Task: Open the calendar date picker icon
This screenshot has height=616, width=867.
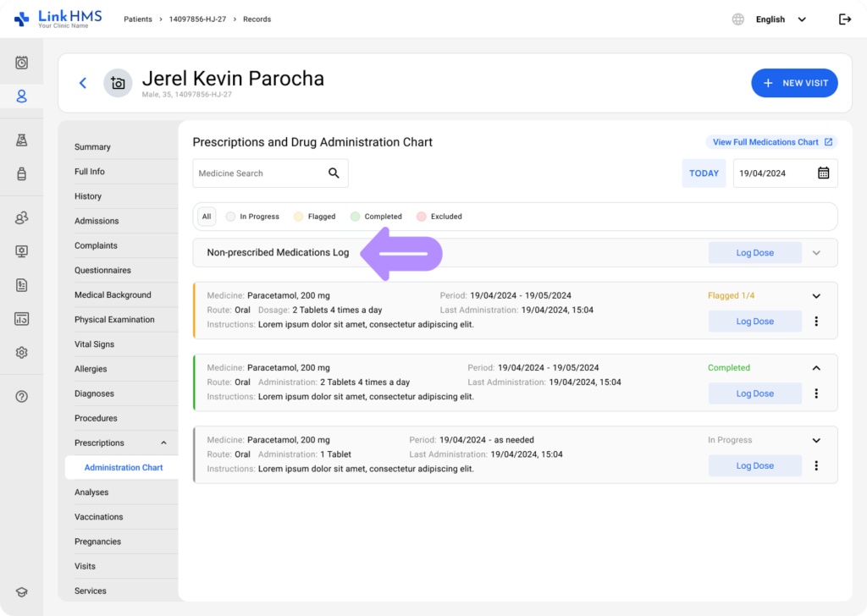Action: [x=823, y=173]
